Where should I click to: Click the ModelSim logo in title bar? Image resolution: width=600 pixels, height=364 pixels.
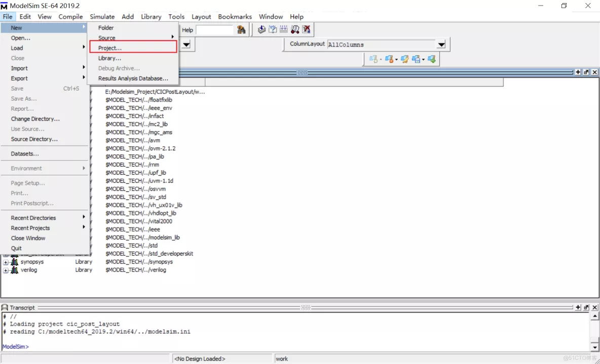4,6
